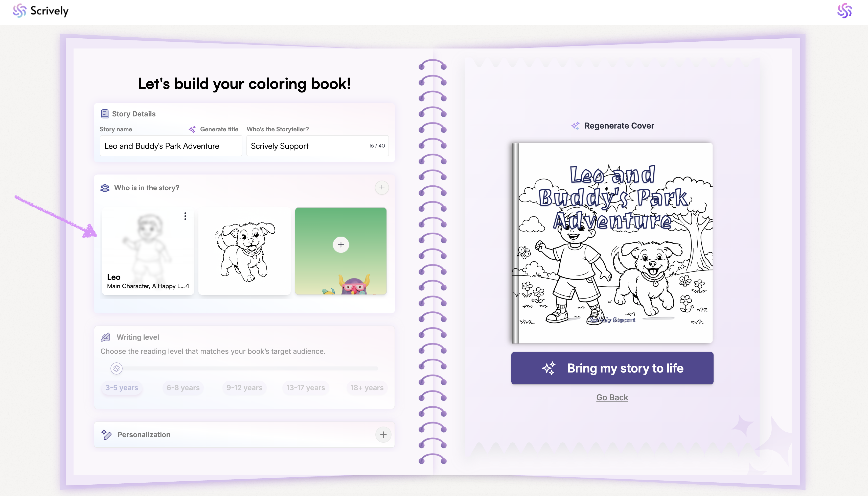Click the Story Details document icon

(x=105, y=114)
